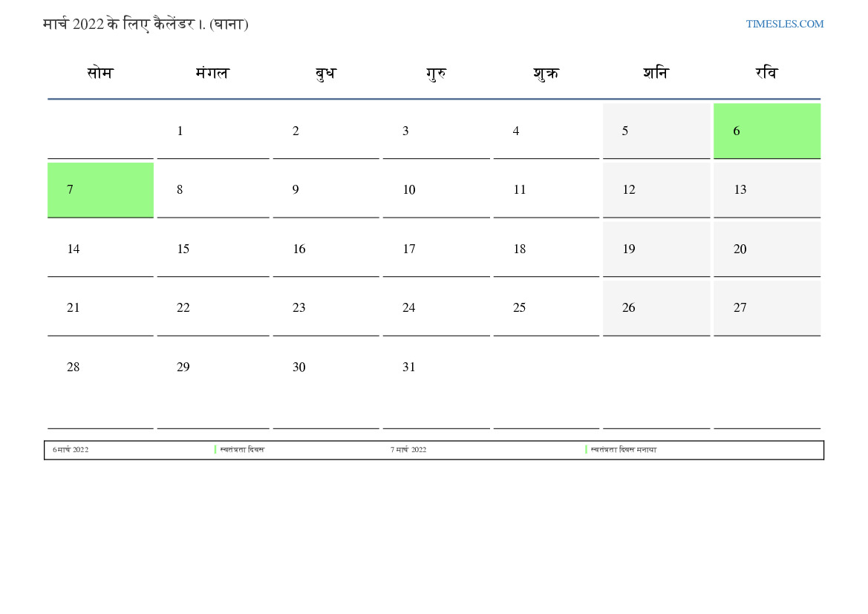868x614 pixels.
Task: Select Sunday date 27
Action: [x=767, y=308]
